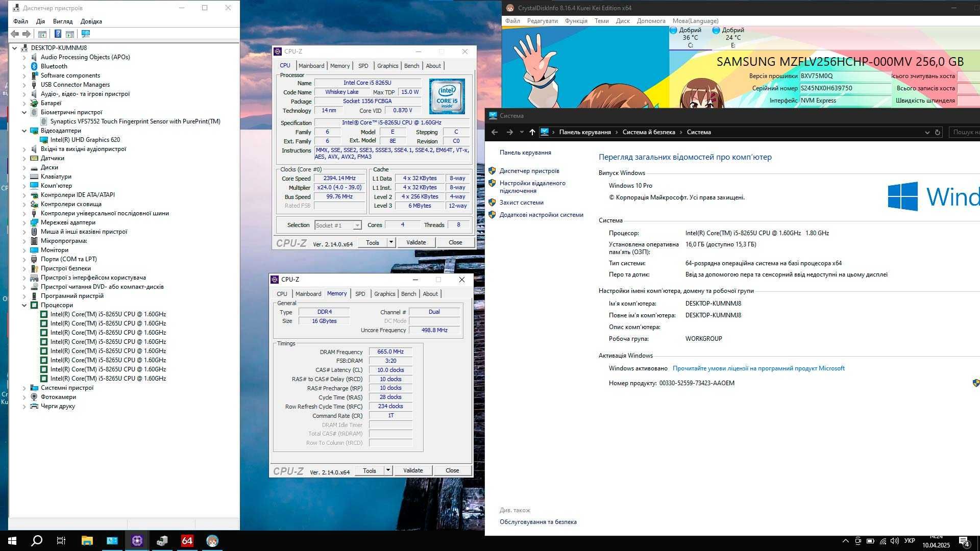Open Функція menu in CrystalDiskInfo
The width and height of the screenshot is (980, 551).
click(x=576, y=21)
